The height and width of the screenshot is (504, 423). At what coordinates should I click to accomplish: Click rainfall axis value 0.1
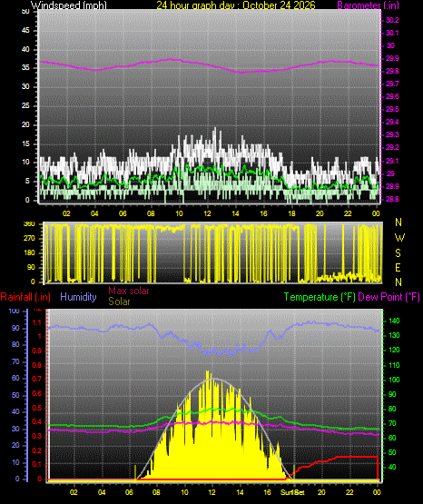[37, 465]
